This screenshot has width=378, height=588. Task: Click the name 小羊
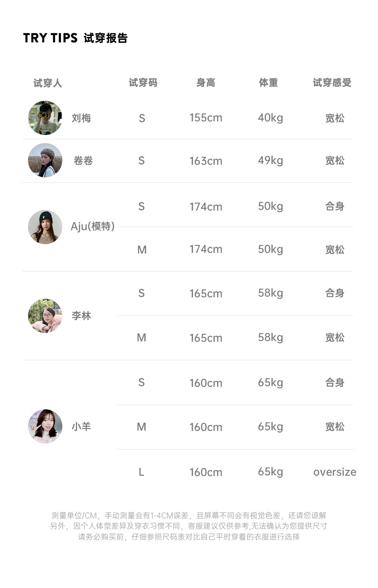[x=81, y=426]
